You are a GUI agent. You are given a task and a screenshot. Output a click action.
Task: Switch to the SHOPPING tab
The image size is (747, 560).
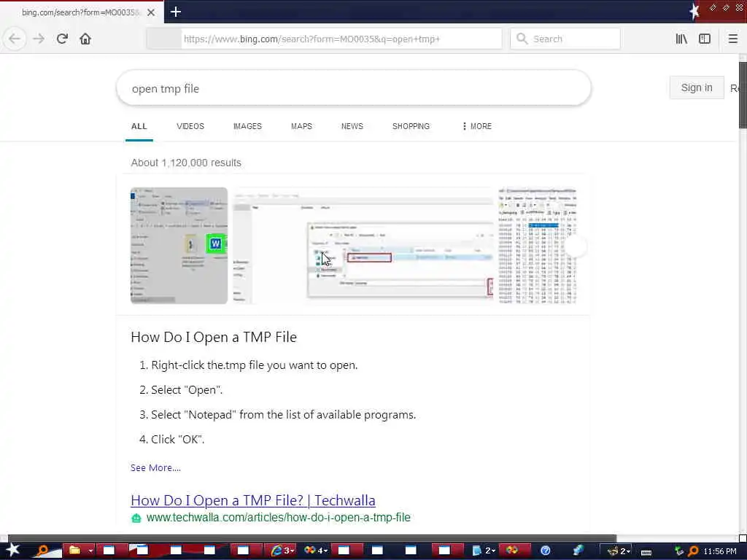411,126
